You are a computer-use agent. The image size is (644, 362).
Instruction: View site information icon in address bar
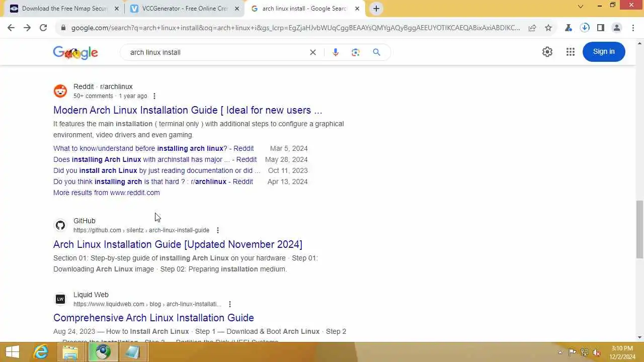(63, 28)
